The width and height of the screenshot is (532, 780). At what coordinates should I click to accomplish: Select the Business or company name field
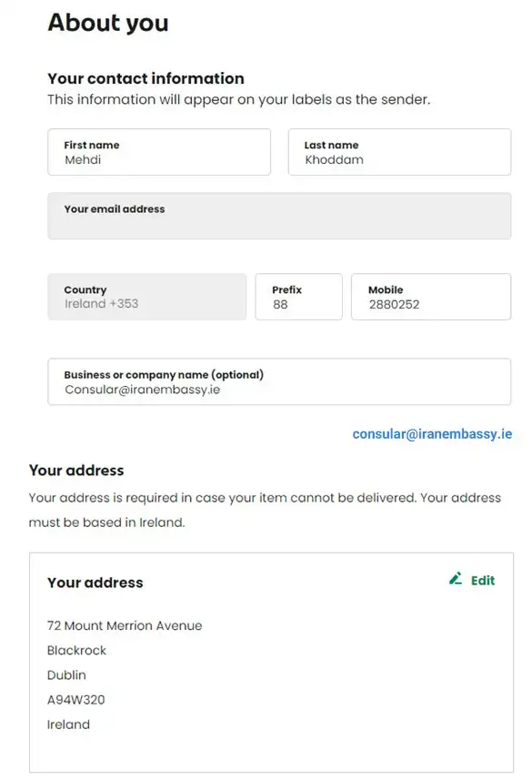(279, 381)
